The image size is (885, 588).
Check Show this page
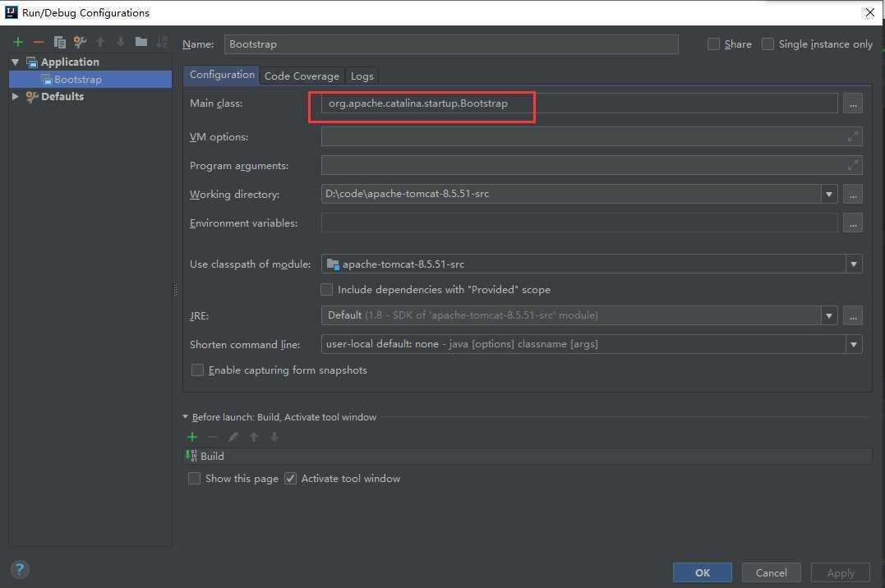(194, 479)
